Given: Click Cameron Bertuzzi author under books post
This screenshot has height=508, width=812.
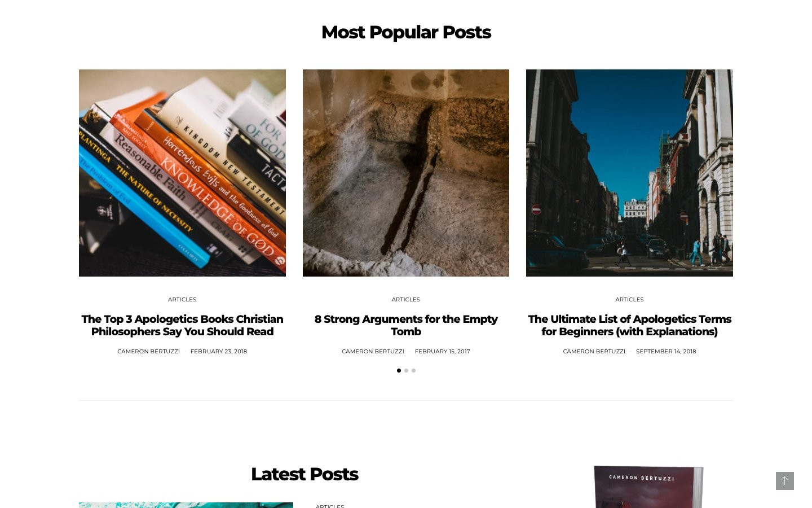Looking at the screenshot, I should point(148,351).
